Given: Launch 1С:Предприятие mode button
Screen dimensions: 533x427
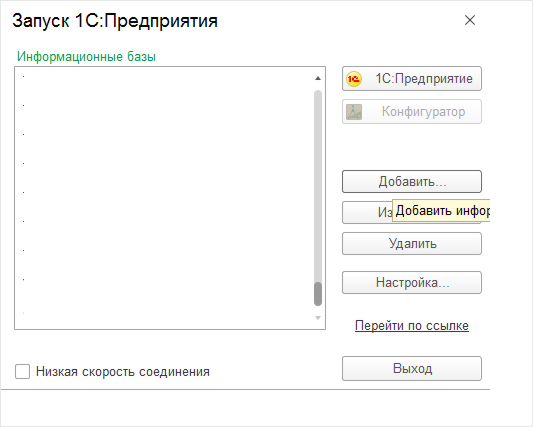Looking at the screenshot, I should click(412, 79).
